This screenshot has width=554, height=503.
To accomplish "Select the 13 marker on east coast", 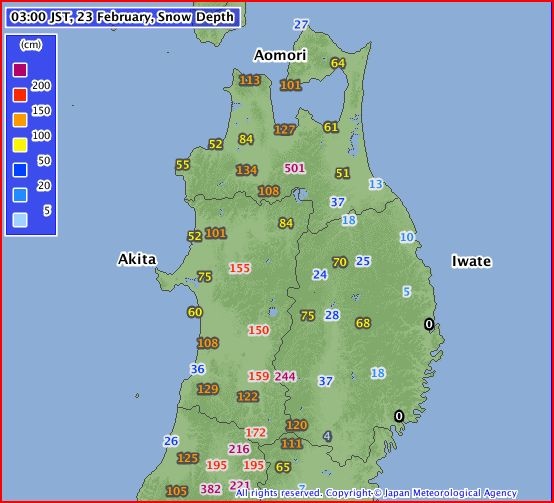I will pyautogui.click(x=376, y=184).
